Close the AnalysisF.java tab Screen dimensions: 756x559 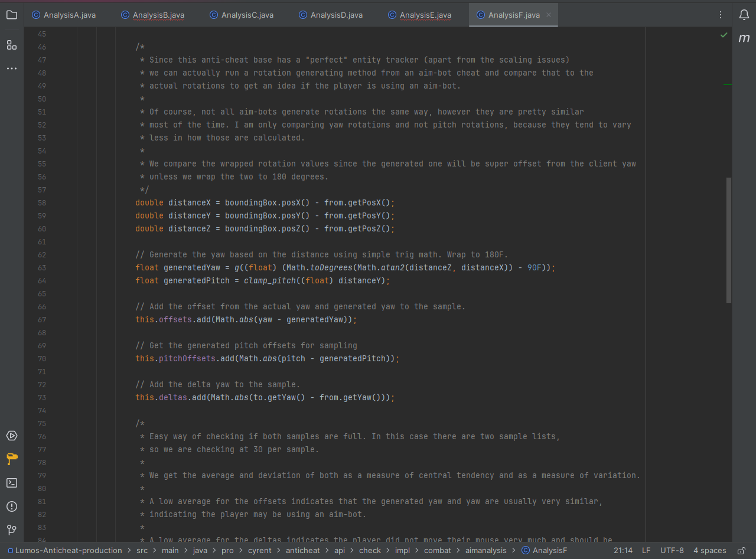549,15
